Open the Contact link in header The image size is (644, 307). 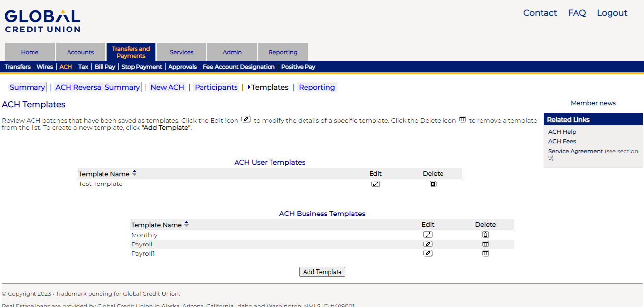pos(540,13)
